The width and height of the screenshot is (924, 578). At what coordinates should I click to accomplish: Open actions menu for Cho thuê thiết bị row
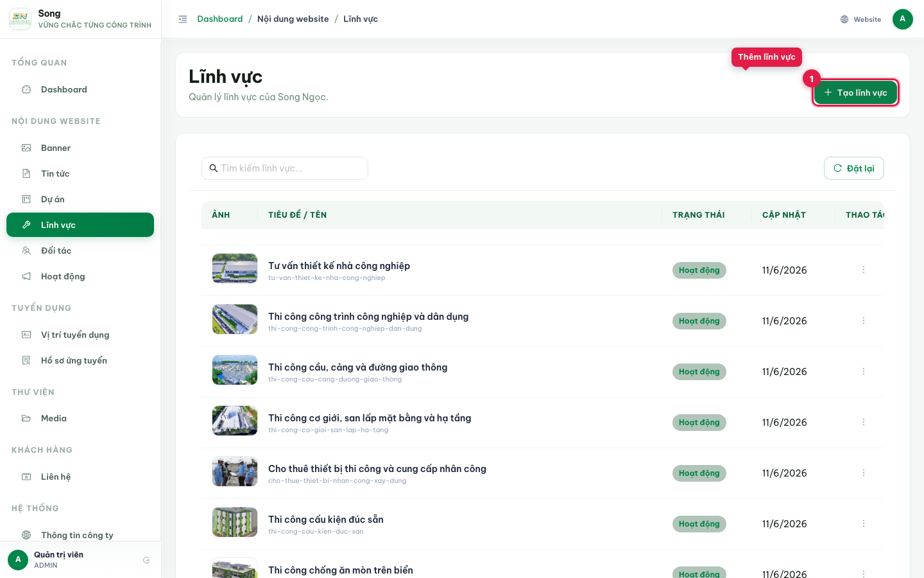click(864, 473)
